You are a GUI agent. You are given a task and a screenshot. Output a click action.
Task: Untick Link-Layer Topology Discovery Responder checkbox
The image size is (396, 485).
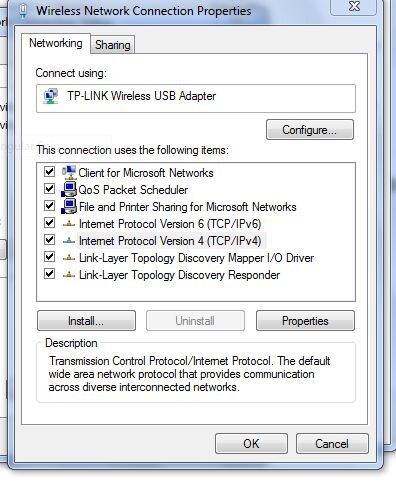[x=50, y=274]
